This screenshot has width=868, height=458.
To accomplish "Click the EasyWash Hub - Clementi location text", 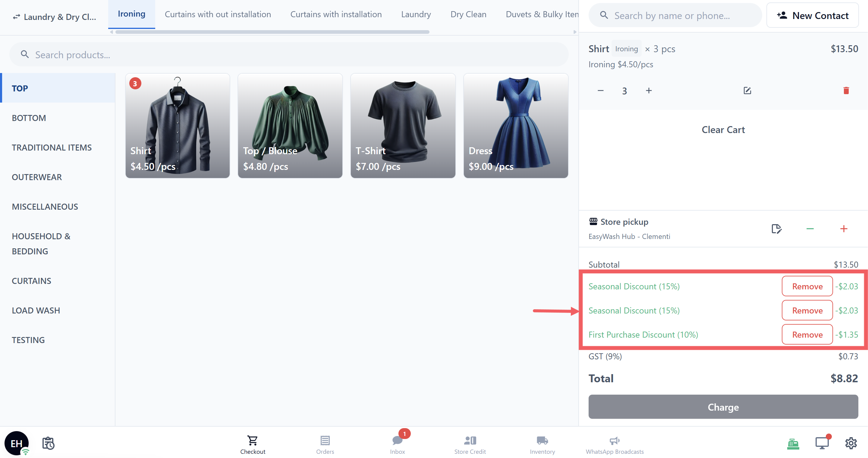I will [x=629, y=237].
